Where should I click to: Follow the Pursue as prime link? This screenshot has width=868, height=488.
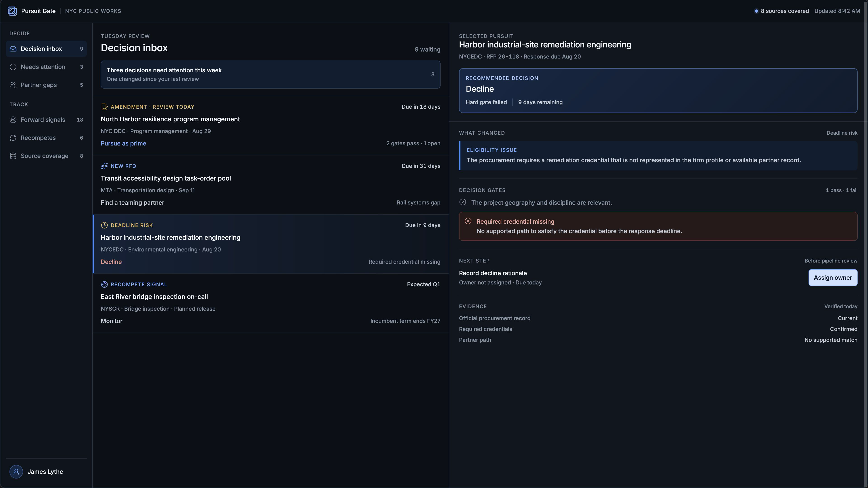(x=123, y=143)
